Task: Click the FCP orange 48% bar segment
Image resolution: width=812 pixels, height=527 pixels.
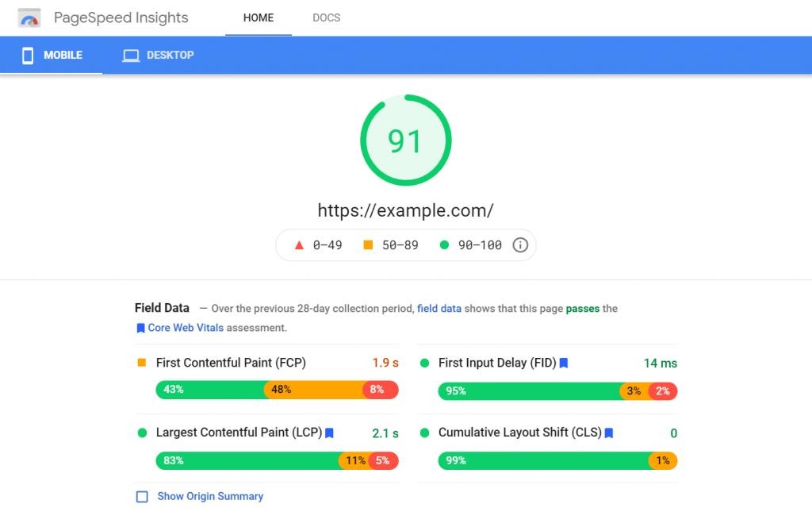Action: point(315,390)
